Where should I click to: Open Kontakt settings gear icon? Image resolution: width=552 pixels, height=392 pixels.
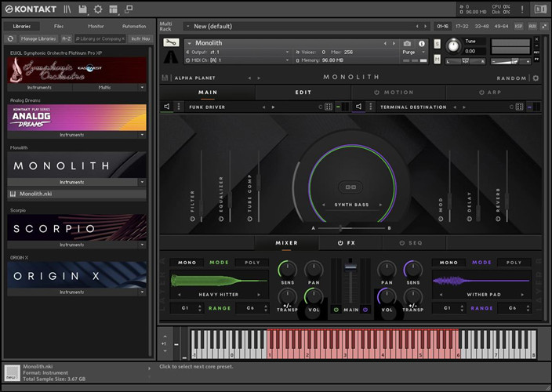pyautogui.click(x=98, y=9)
